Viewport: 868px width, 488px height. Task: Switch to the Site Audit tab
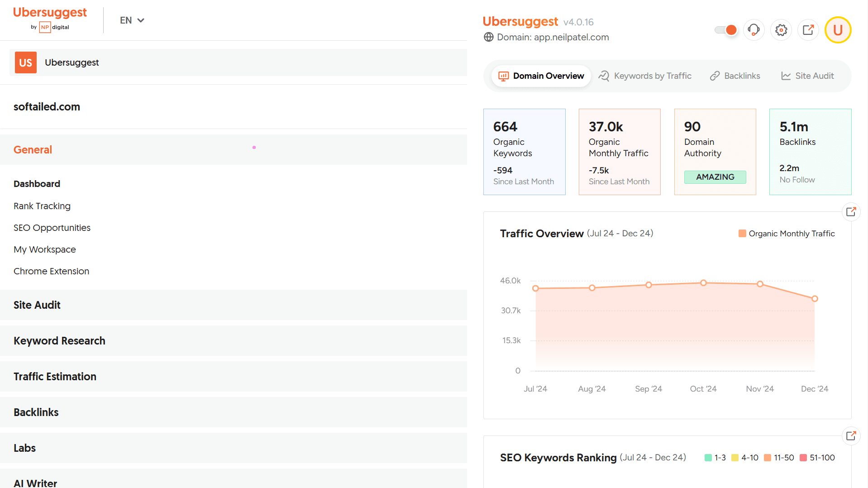[807, 76]
